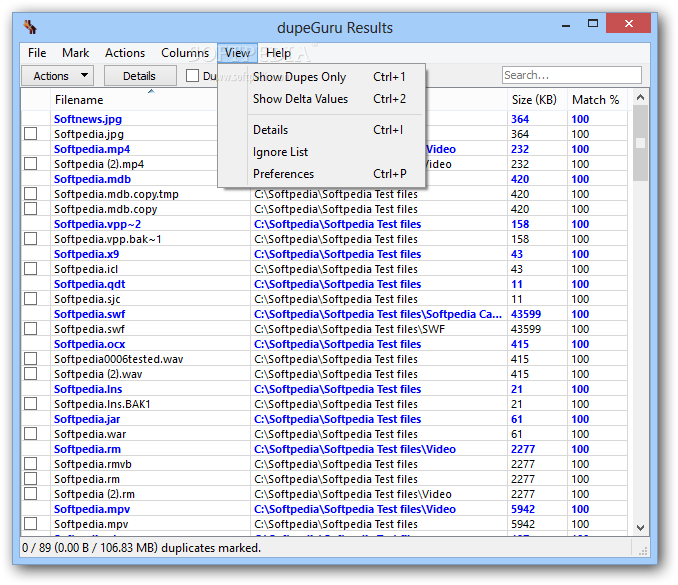Click the duplicates marked status bar text
This screenshot has width=678, height=585.
141,548
